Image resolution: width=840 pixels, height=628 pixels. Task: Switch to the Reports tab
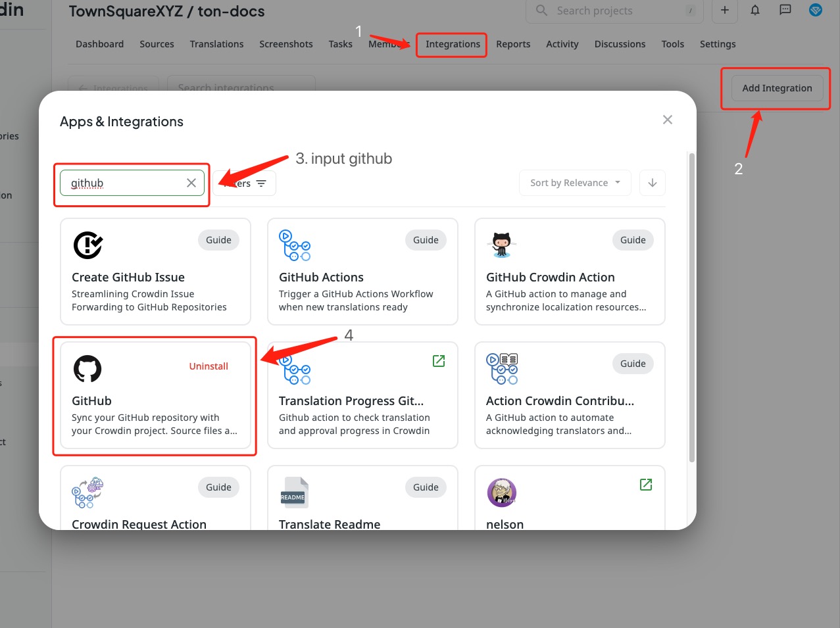513,44
